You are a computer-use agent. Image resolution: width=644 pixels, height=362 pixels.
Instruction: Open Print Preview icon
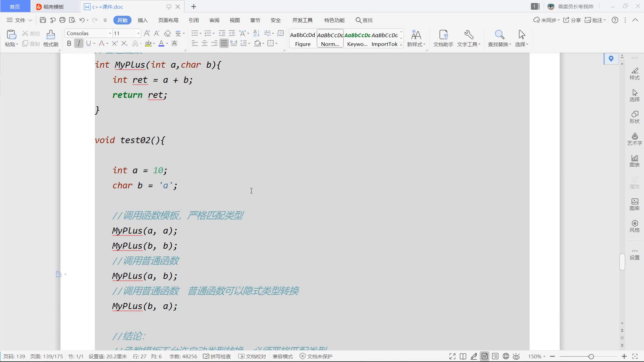72,20
